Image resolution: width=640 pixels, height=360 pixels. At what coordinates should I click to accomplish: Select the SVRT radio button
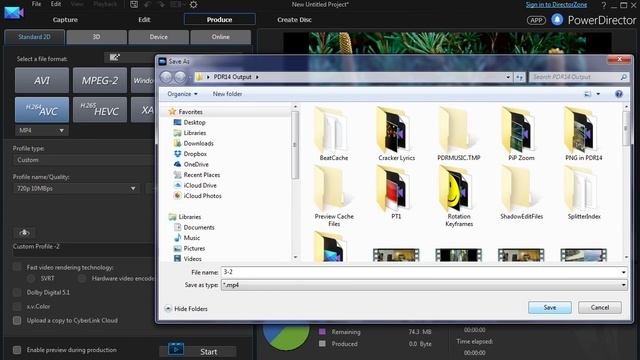31,278
